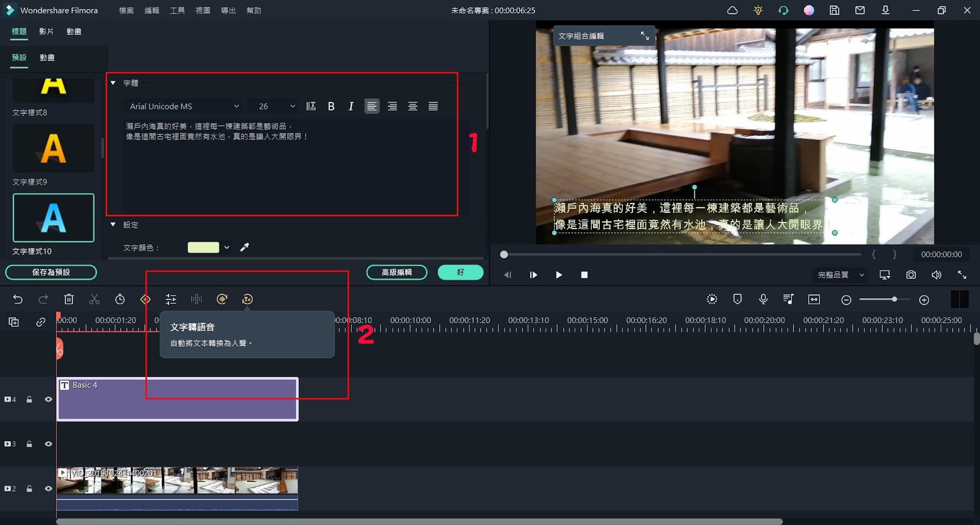
Task: Toggle the auto ripple link icon
Action: point(41,322)
